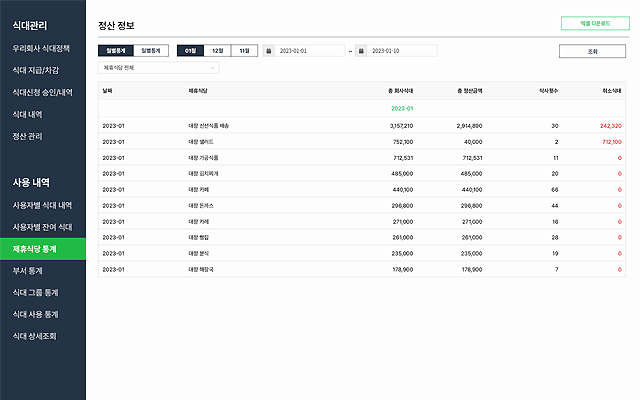Select the 01월 month toggle
This screenshot has width=640, height=400.
tap(190, 50)
